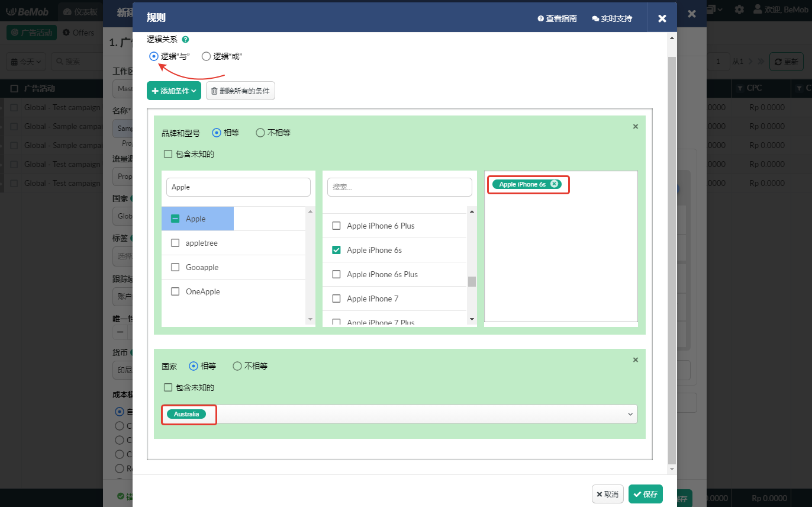Click model list scrollbar up arrow
The image size is (812, 507).
point(472,211)
